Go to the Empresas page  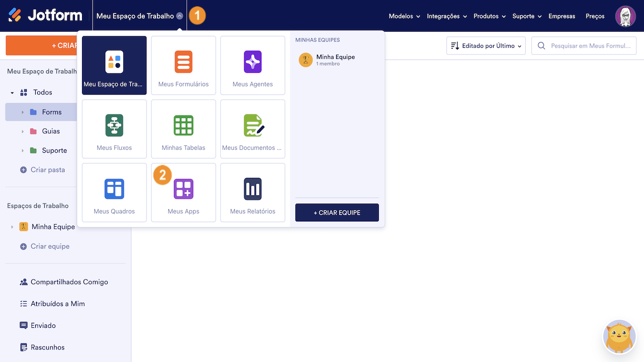click(561, 16)
